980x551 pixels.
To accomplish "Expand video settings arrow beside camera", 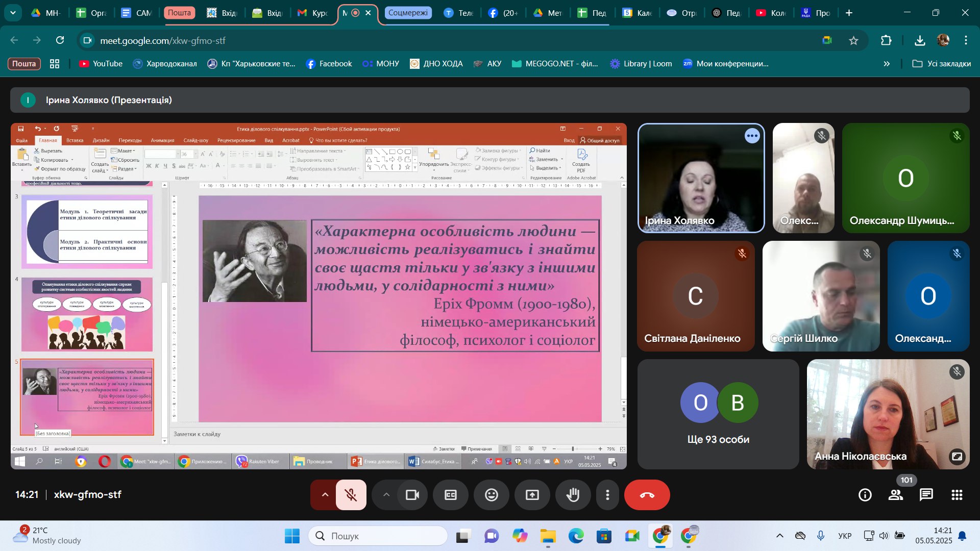I will (x=386, y=495).
